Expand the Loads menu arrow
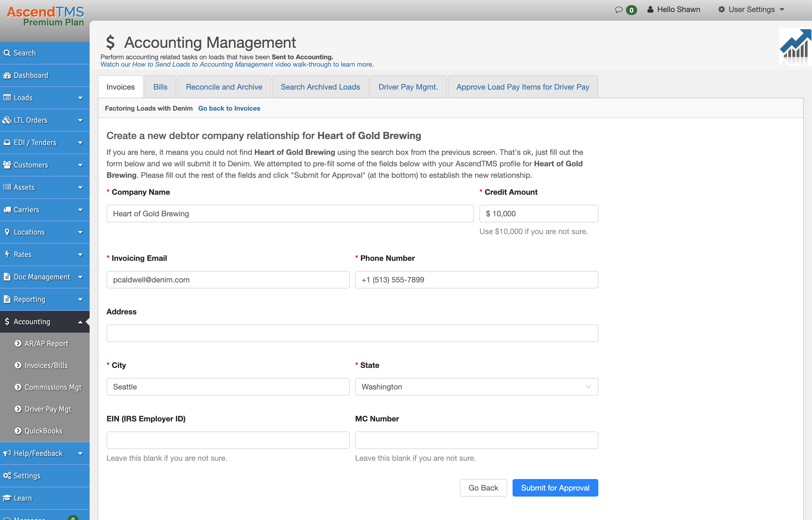This screenshot has height=520, width=812. tap(80, 98)
